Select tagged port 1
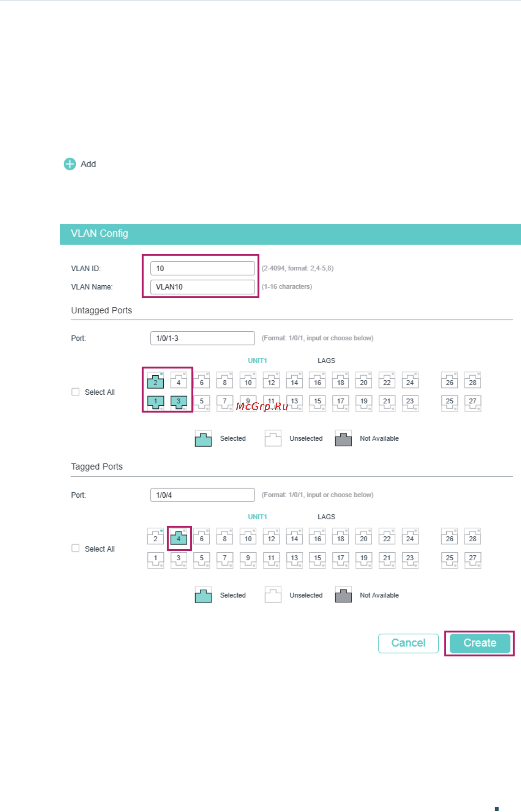521x812 pixels. tap(156, 560)
